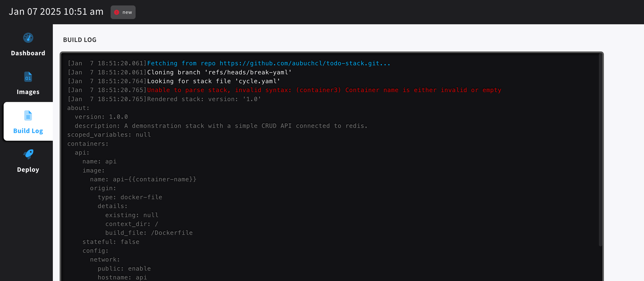This screenshot has height=281, width=644.
Task: Select the Build Log tab label
Action: coord(28,131)
